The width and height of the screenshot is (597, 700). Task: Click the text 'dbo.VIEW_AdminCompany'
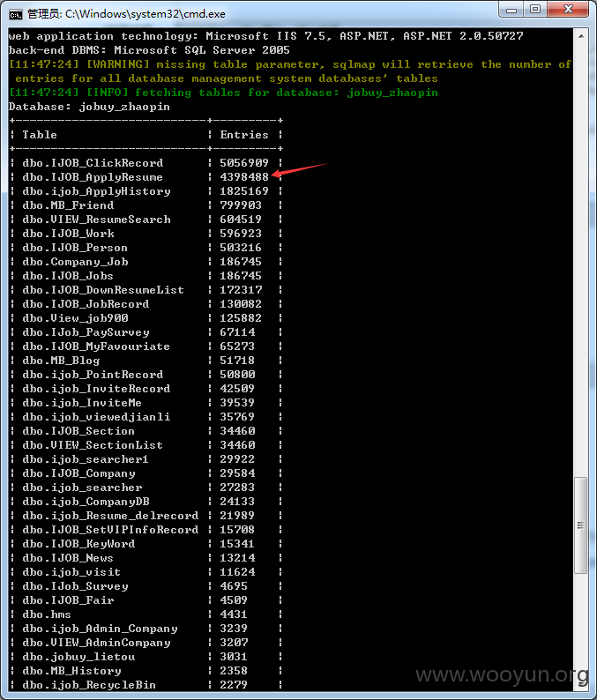click(96, 643)
